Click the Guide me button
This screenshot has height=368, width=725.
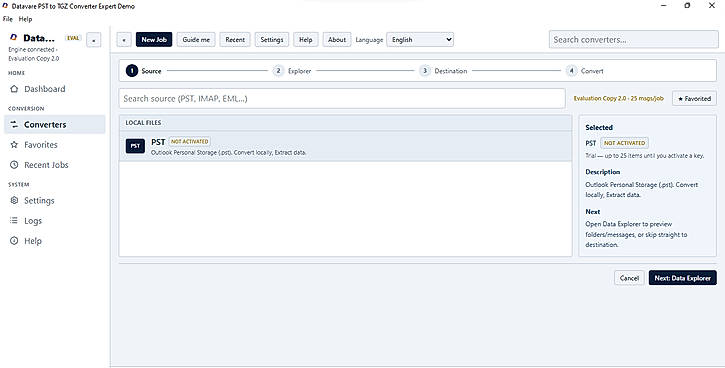pos(196,40)
